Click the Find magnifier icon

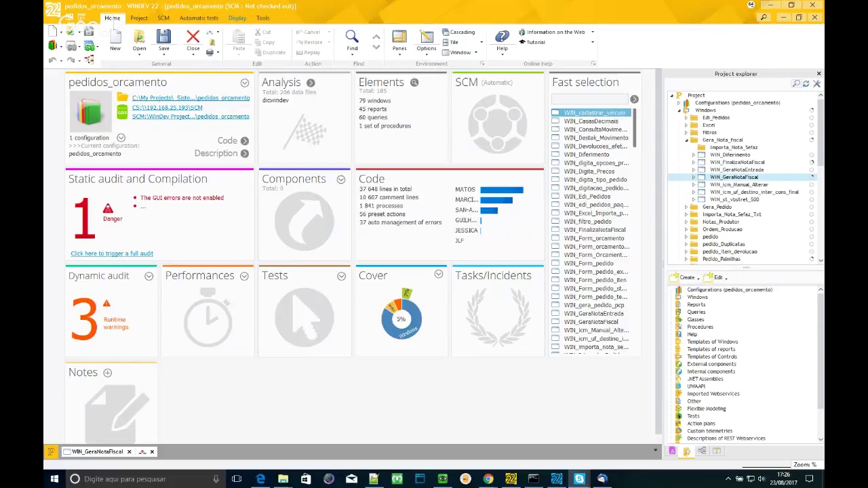click(351, 37)
